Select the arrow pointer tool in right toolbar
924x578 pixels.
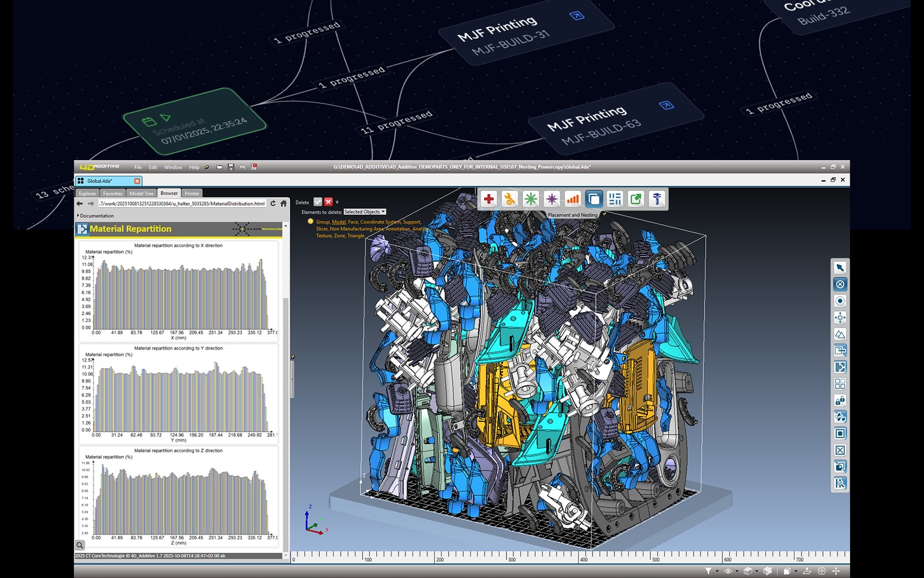coord(840,268)
